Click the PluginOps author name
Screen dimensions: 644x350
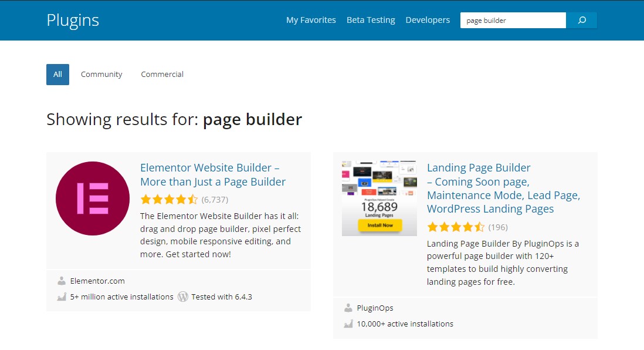pos(375,308)
